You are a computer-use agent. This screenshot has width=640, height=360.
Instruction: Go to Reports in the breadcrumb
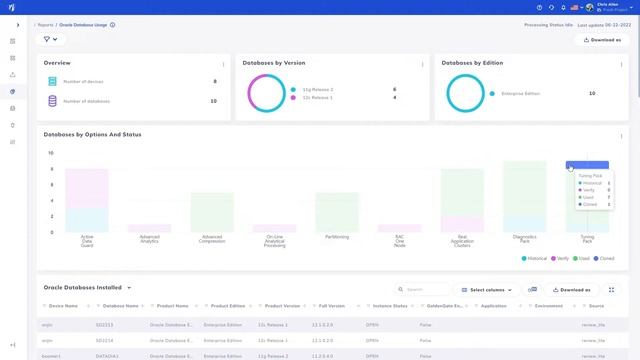coord(45,25)
